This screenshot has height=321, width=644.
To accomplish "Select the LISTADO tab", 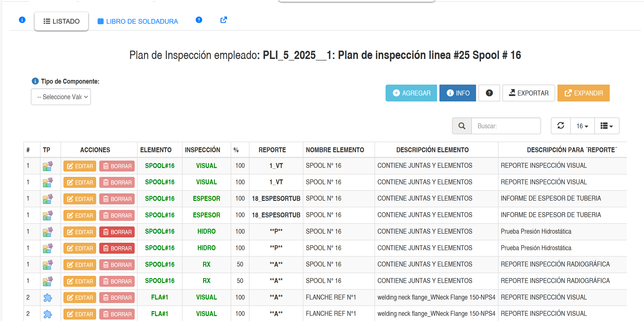I will pos(61,21).
